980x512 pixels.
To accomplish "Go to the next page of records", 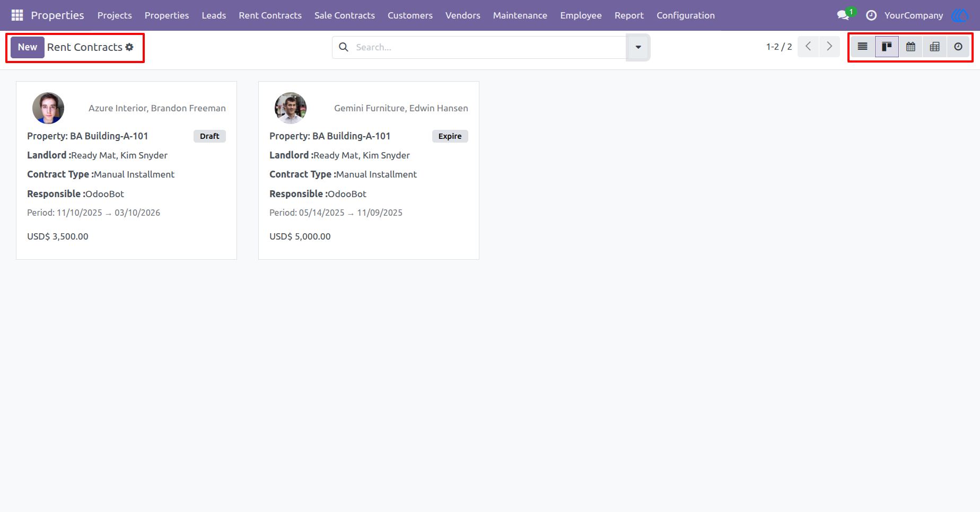I will [829, 47].
